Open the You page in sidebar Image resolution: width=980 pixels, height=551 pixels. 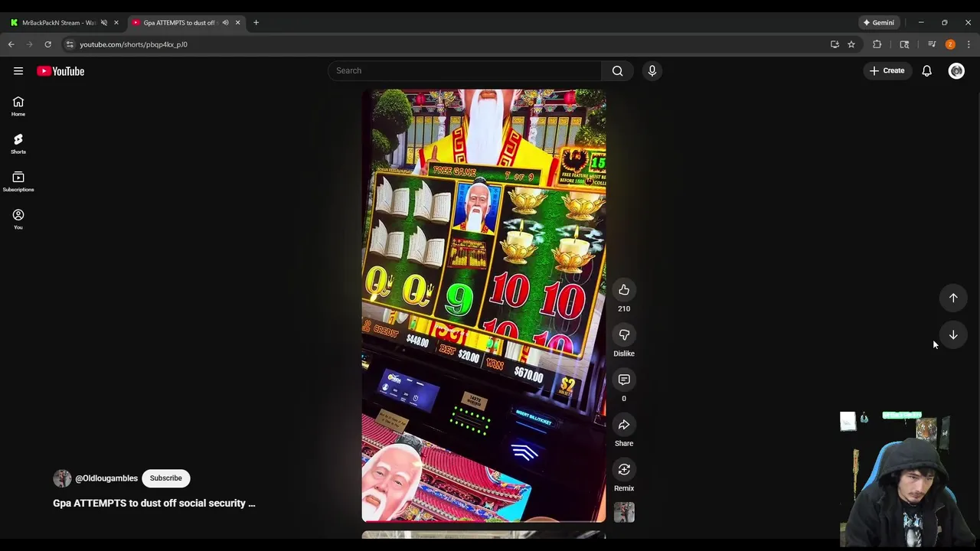pos(18,219)
